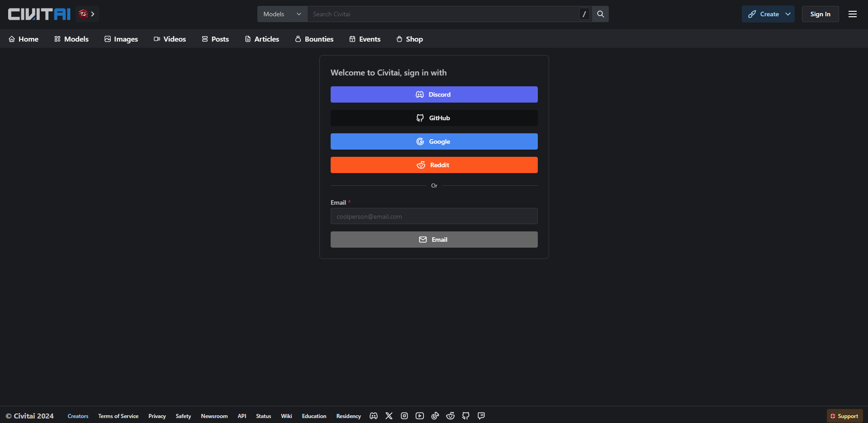Expand the chevron beside the Civitai logo
868x423 pixels.
[93, 14]
